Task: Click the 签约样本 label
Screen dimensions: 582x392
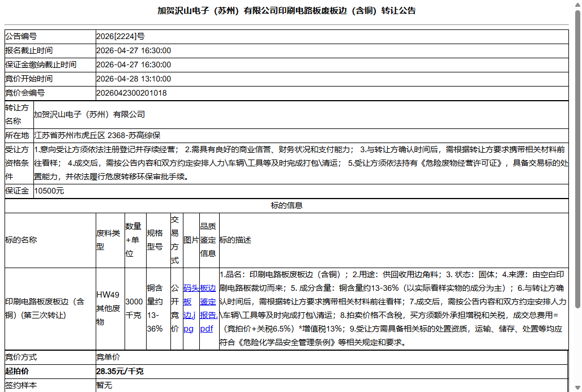Action: pos(21,385)
